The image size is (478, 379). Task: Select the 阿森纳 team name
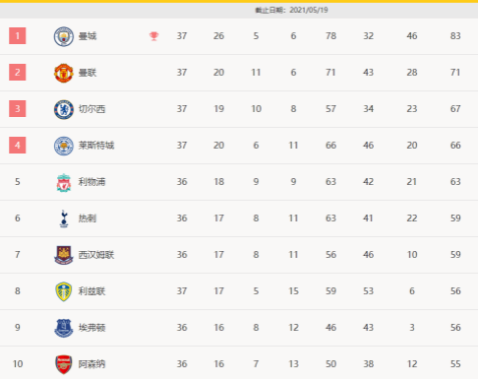[x=92, y=364]
